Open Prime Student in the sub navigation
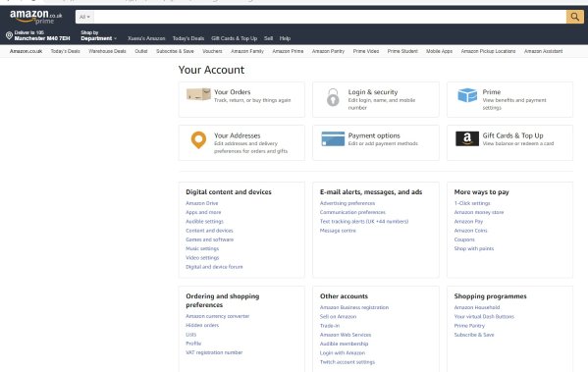Screen dimensions: 588x372 point(402,51)
